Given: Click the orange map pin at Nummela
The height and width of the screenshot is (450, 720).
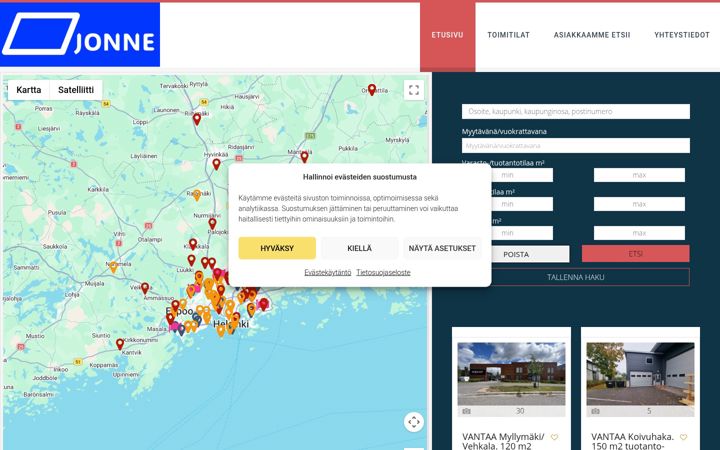Looking at the screenshot, I should 113,267.
